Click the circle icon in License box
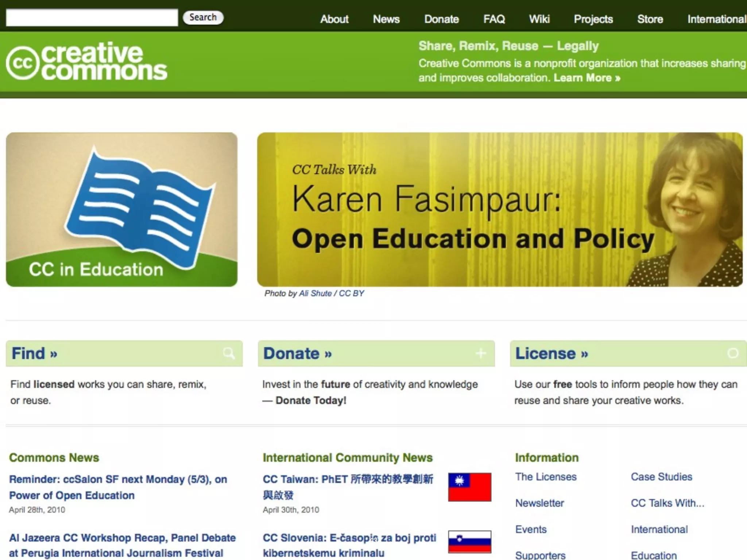Image resolution: width=747 pixels, height=560 pixels. point(733,353)
